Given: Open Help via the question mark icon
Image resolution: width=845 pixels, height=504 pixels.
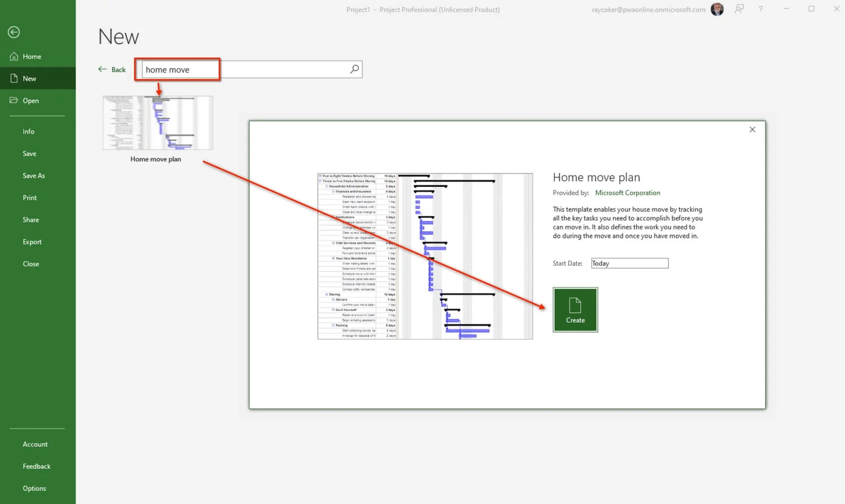Looking at the screenshot, I should click(760, 9).
